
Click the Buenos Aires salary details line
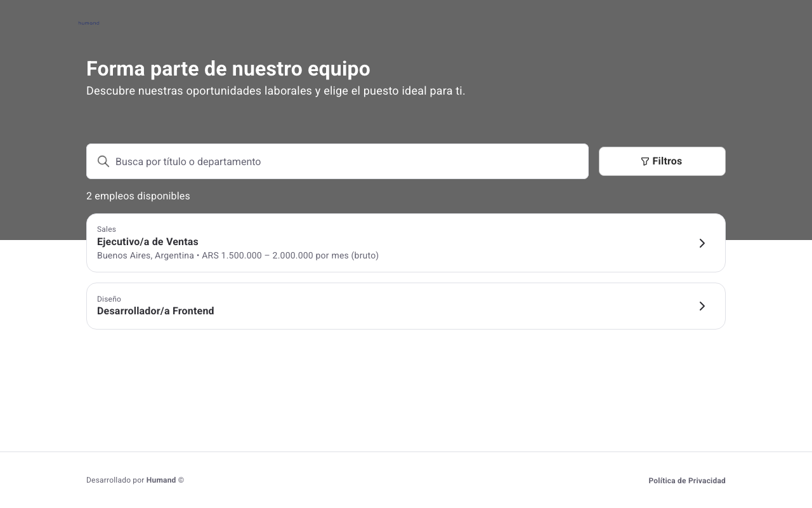(238, 255)
